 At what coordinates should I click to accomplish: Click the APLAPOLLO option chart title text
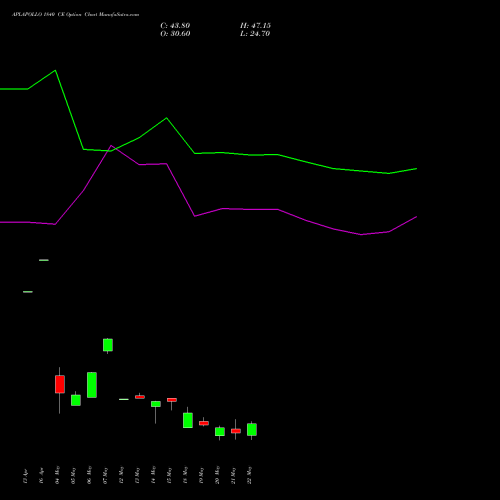point(76,15)
